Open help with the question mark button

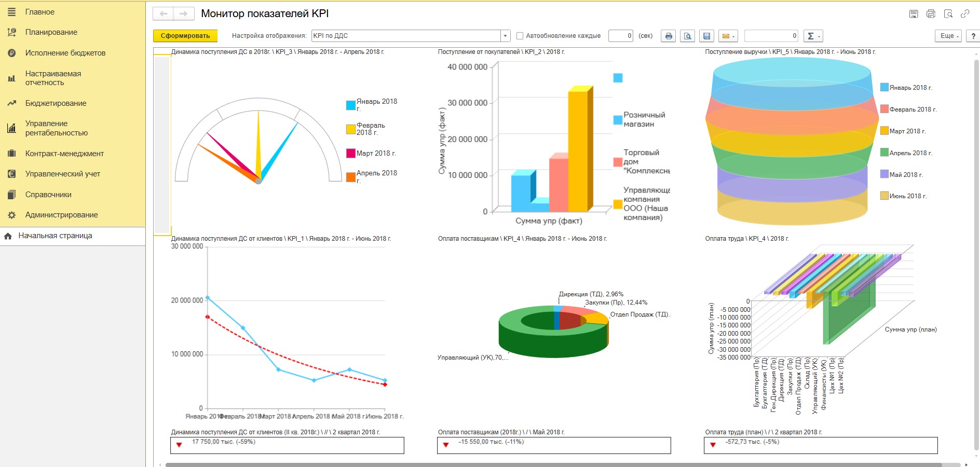pyautogui.click(x=973, y=36)
